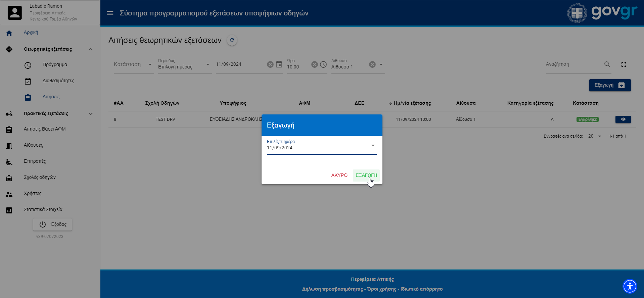
Task: Open the Κατάσταση status filter dropdown
Action: click(133, 64)
